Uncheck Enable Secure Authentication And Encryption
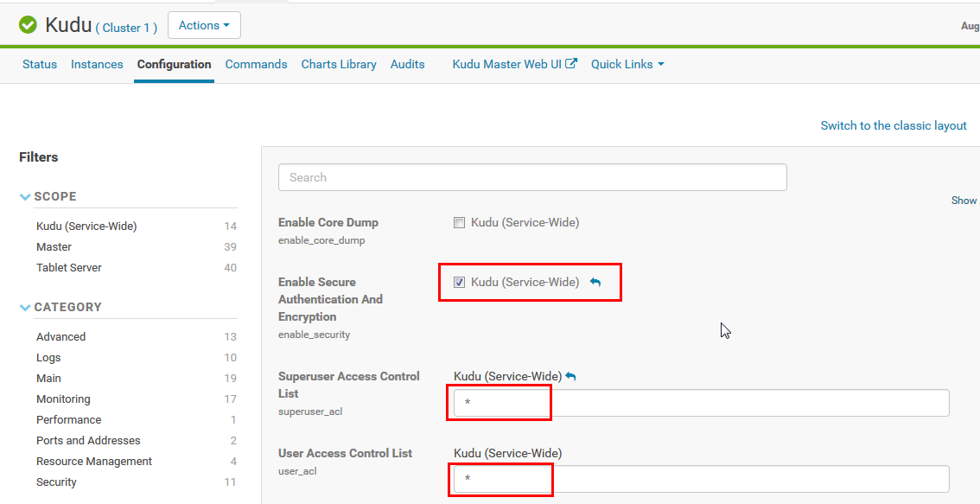Image resolution: width=980 pixels, height=504 pixels. tap(459, 282)
